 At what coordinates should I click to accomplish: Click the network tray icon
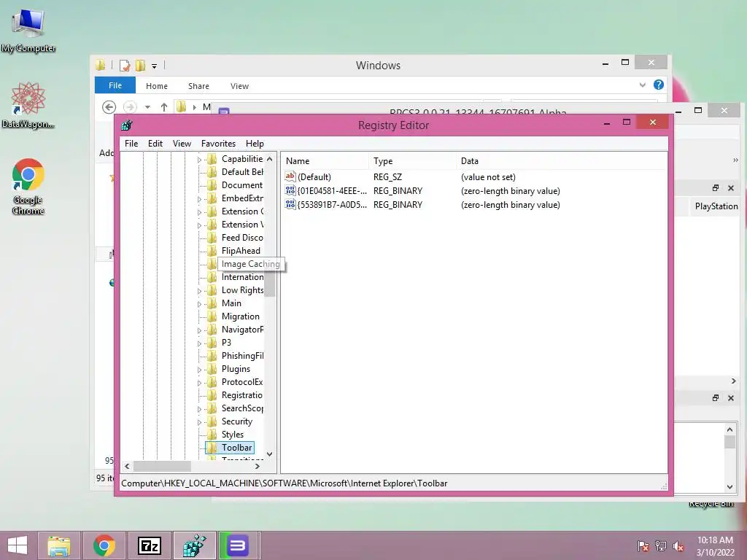click(x=661, y=546)
